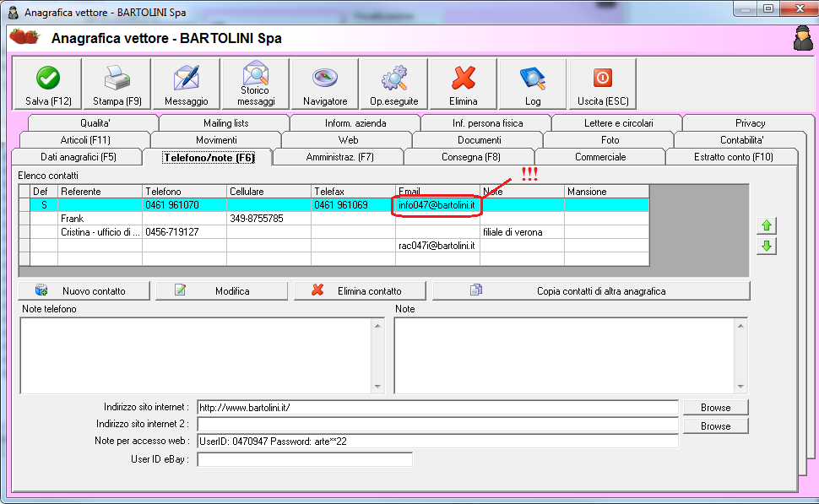Viewport: 819px width, 504px height.
Task: Open Op.eseguite gears icon
Action: pos(394,84)
